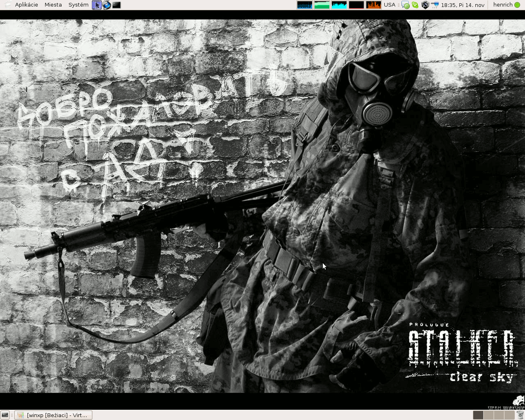
Task: Open the chat tray icon with green dot
Action: coord(406,5)
